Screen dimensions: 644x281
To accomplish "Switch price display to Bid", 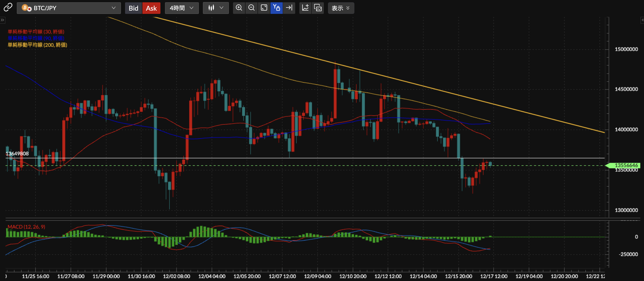I will click(133, 8).
